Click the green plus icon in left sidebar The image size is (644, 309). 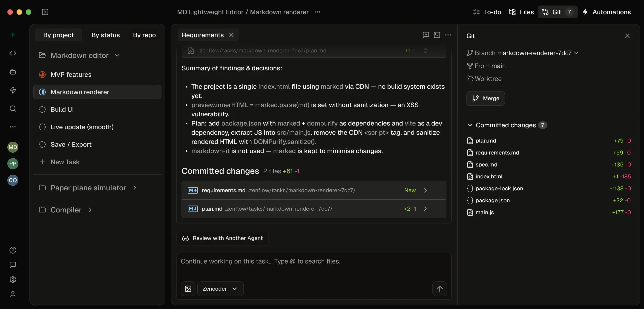click(x=13, y=35)
